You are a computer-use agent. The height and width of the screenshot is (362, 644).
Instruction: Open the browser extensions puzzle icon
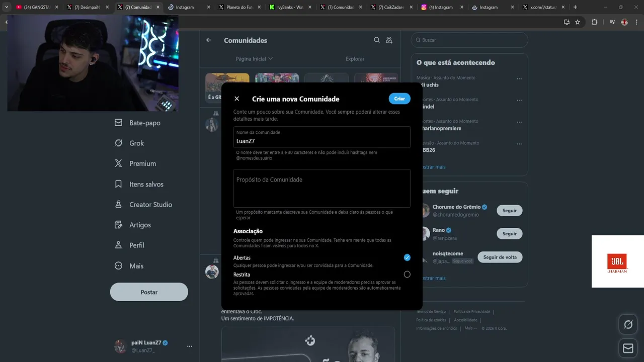(594, 22)
